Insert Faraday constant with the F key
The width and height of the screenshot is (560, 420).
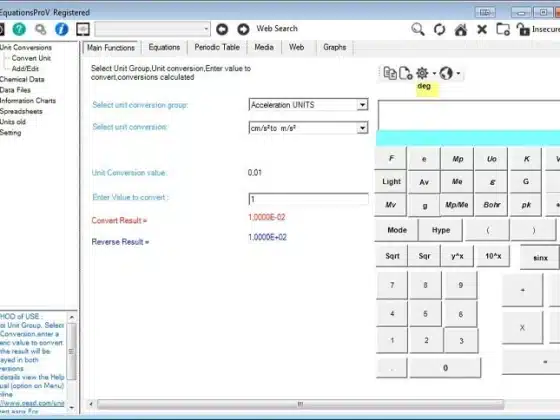point(391,158)
